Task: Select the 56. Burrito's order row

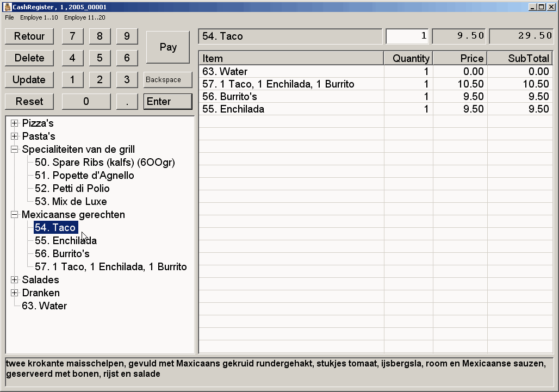Action: (x=376, y=97)
